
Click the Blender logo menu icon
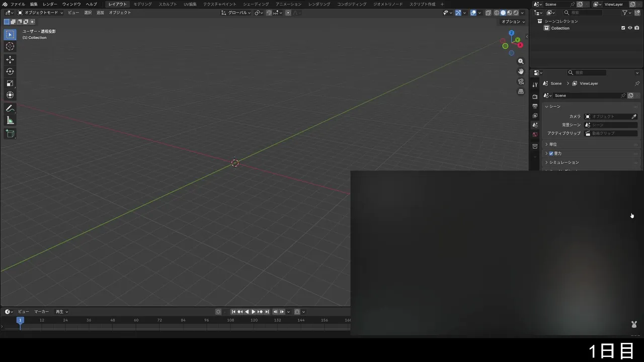coord(5,4)
